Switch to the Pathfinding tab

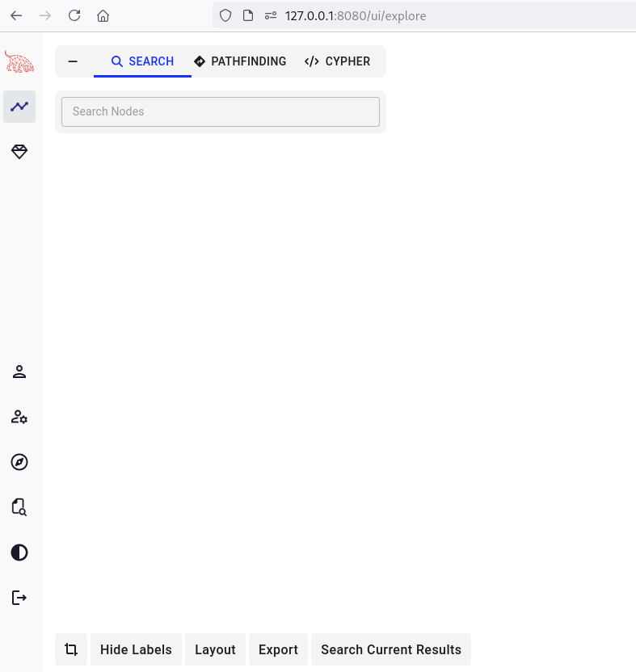[x=240, y=61]
